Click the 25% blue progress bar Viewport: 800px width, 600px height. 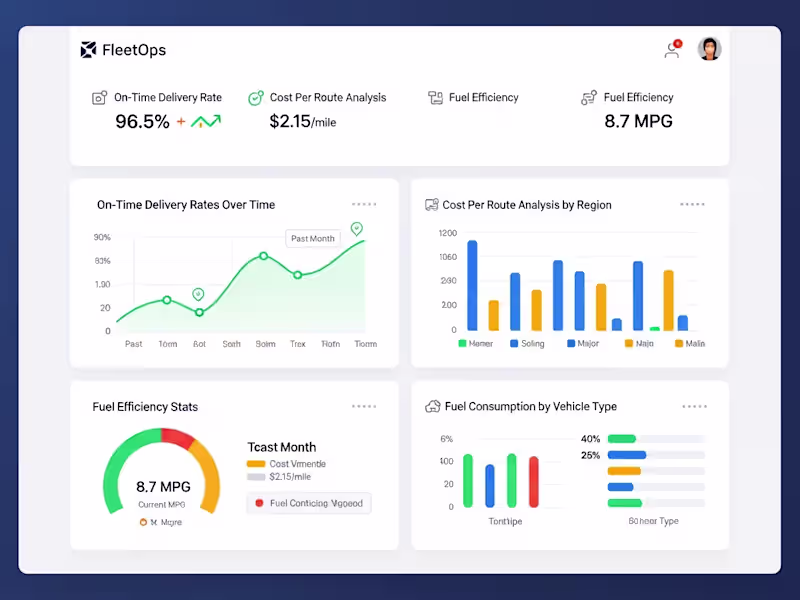(x=627, y=455)
